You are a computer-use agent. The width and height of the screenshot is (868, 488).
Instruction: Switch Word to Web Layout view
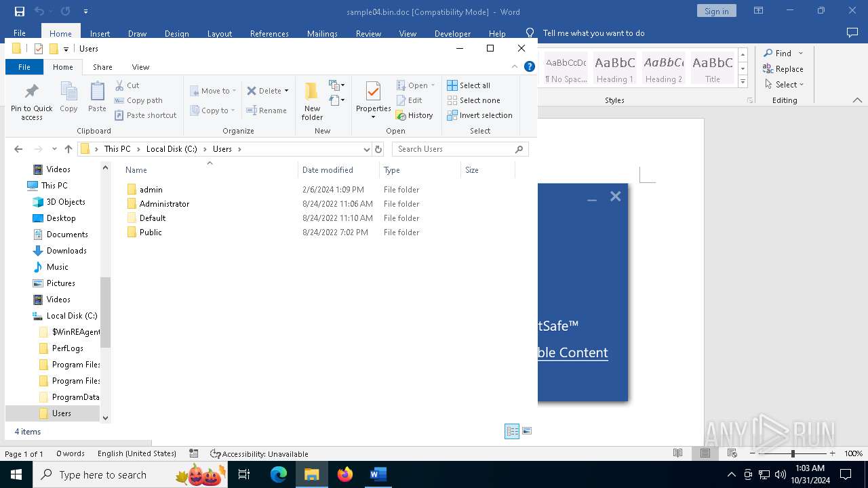(x=732, y=453)
